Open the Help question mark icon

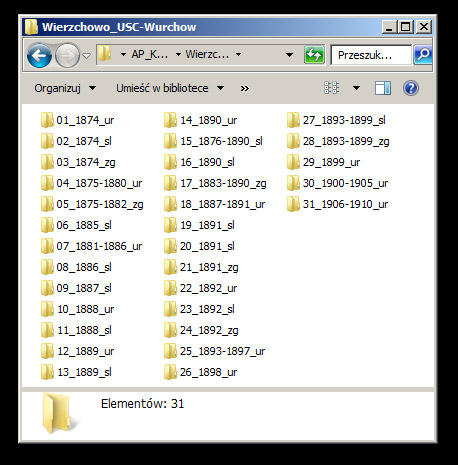[x=411, y=88]
